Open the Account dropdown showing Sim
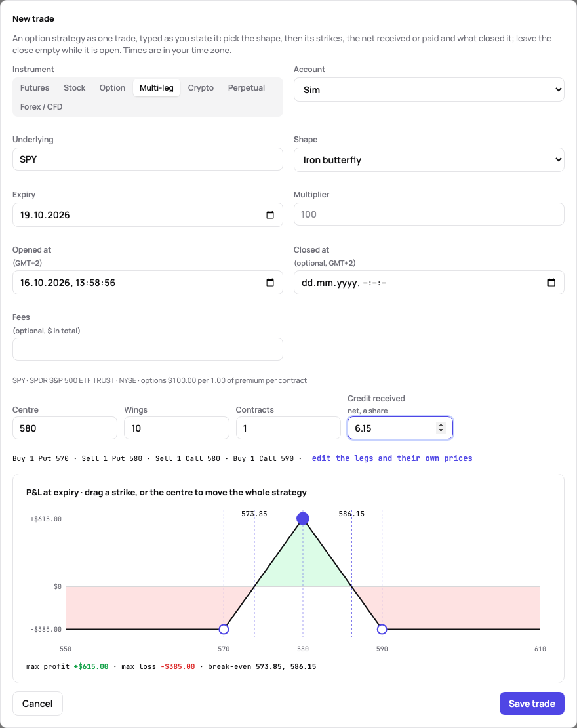 [x=429, y=90]
